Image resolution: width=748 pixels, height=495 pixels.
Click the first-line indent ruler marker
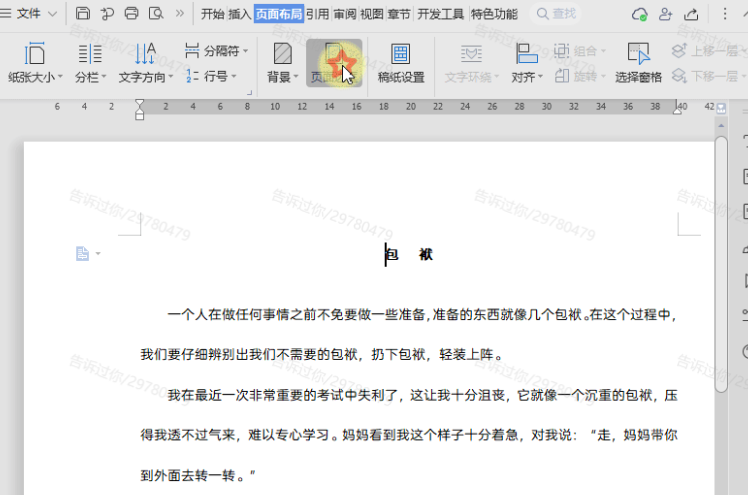(x=139, y=103)
